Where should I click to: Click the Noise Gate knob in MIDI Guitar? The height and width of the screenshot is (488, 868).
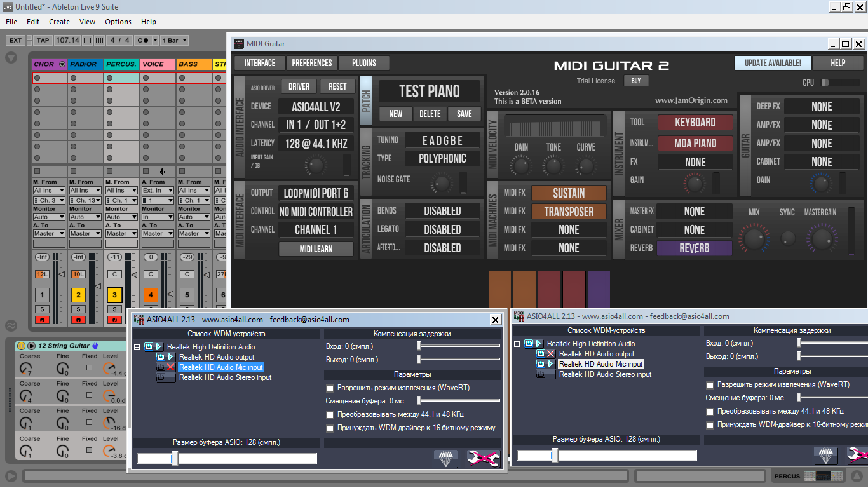(x=442, y=184)
